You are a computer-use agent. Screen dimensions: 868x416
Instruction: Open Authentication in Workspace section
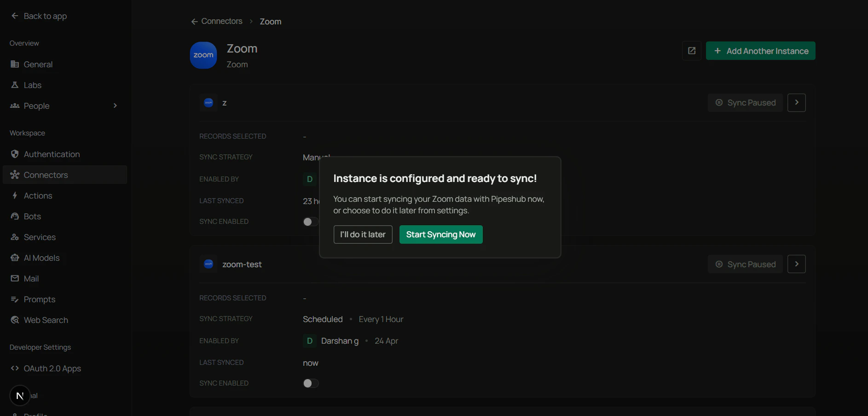pyautogui.click(x=65, y=154)
